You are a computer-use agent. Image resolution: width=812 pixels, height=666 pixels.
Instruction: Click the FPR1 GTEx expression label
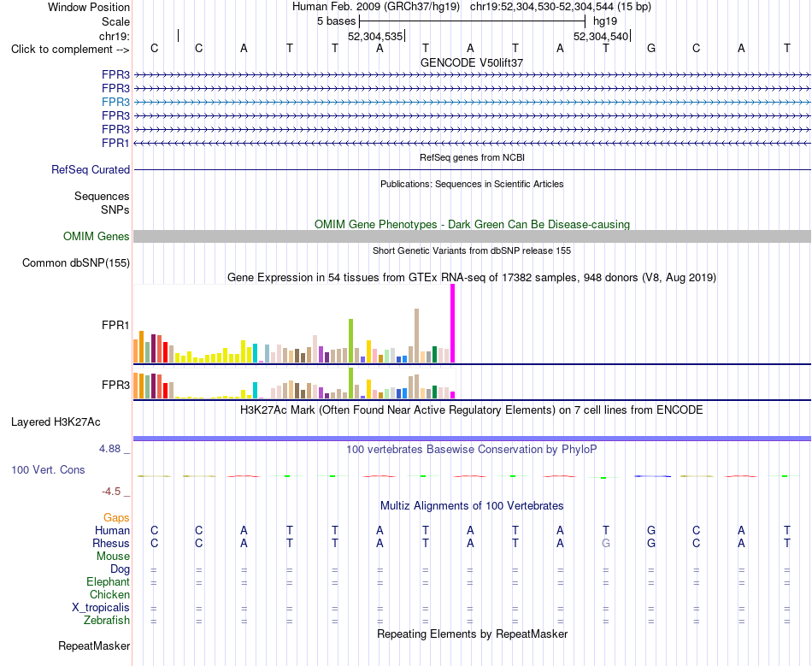tap(115, 325)
